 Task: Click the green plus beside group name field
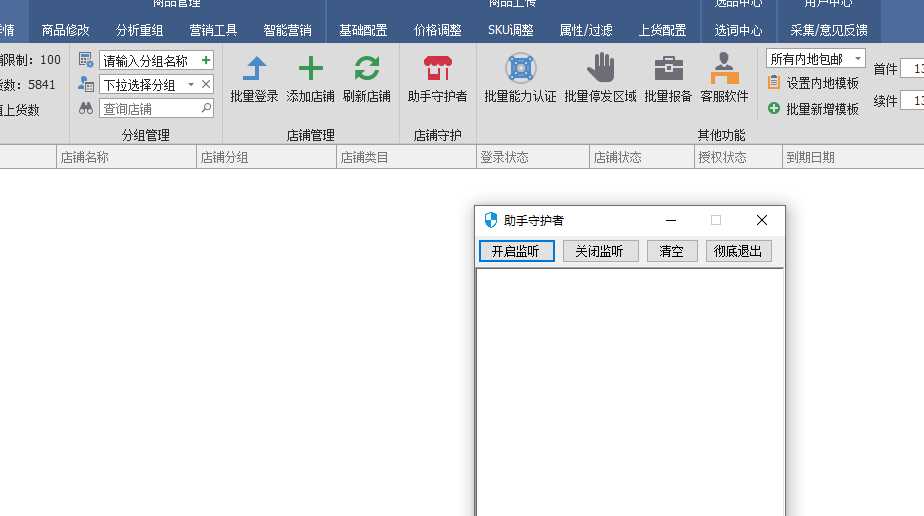[x=206, y=61]
